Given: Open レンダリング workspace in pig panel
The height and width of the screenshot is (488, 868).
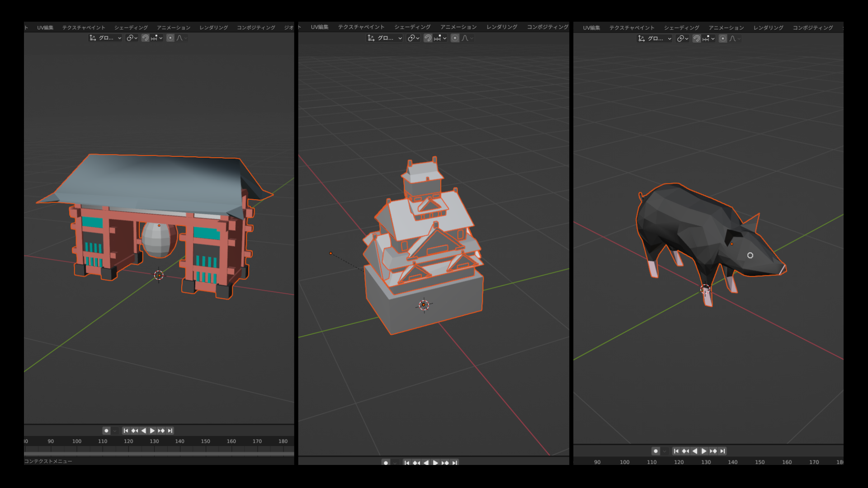Looking at the screenshot, I should [768, 28].
